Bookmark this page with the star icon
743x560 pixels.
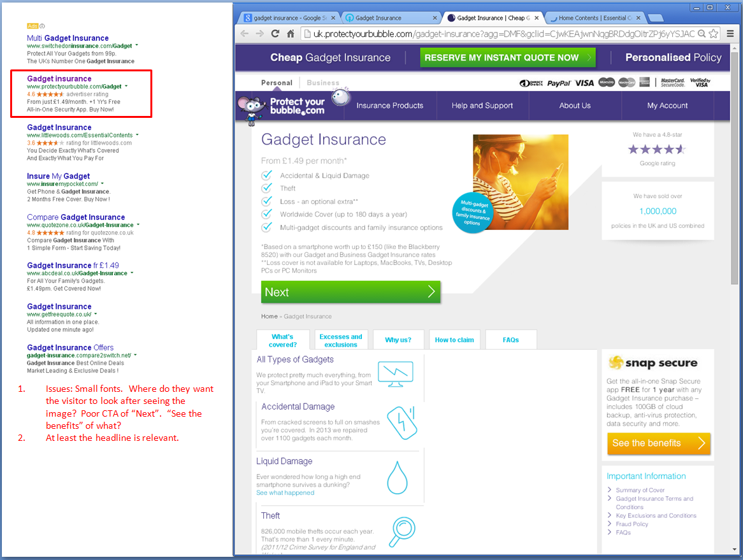(x=713, y=34)
